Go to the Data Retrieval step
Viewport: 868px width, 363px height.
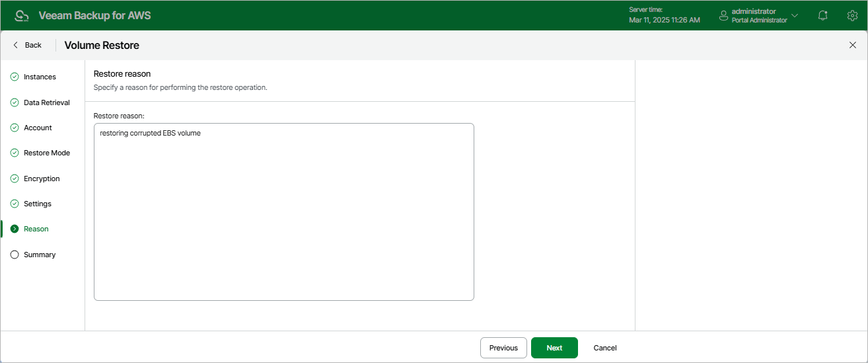pyautogui.click(x=47, y=102)
